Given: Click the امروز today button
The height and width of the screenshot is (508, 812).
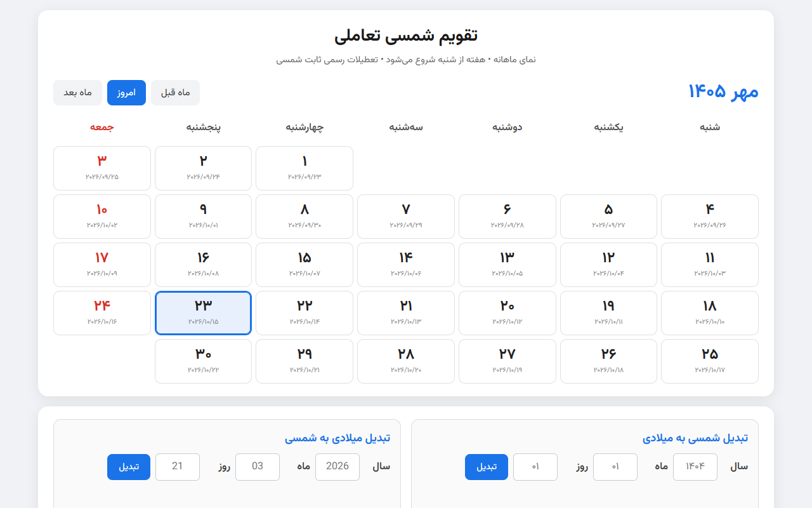Looking at the screenshot, I should click(126, 93).
